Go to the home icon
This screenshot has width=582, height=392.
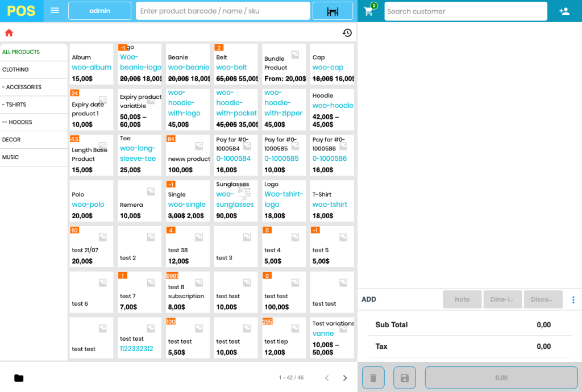click(9, 33)
